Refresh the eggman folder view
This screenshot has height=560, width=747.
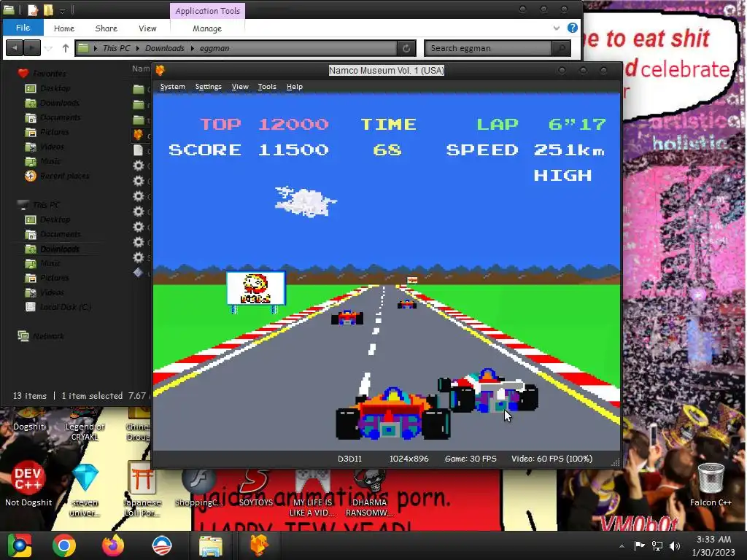(406, 48)
